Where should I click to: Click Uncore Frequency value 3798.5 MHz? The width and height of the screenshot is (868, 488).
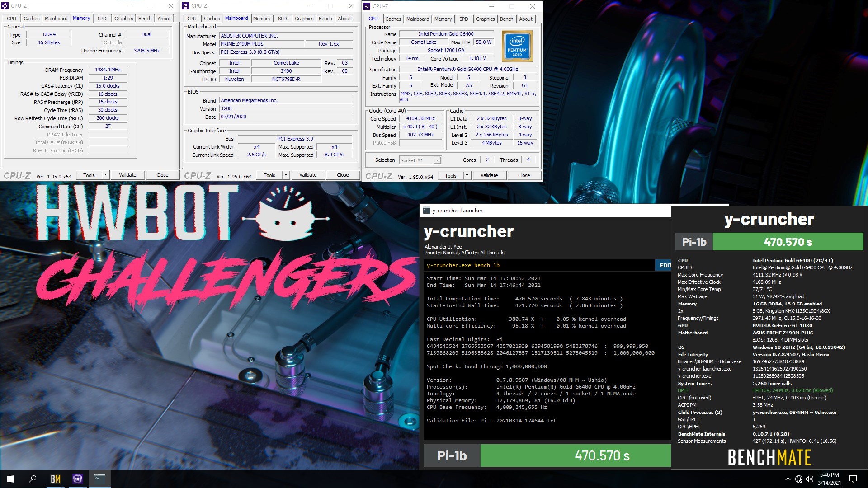click(146, 51)
